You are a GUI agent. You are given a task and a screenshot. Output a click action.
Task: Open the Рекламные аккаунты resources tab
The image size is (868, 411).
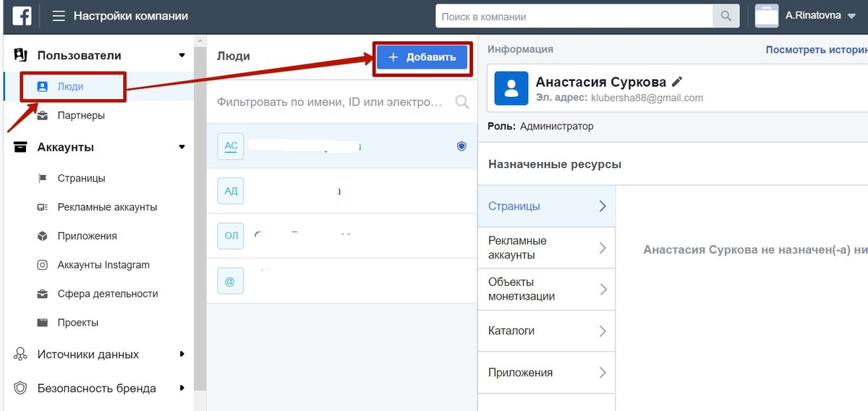click(x=547, y=247)
